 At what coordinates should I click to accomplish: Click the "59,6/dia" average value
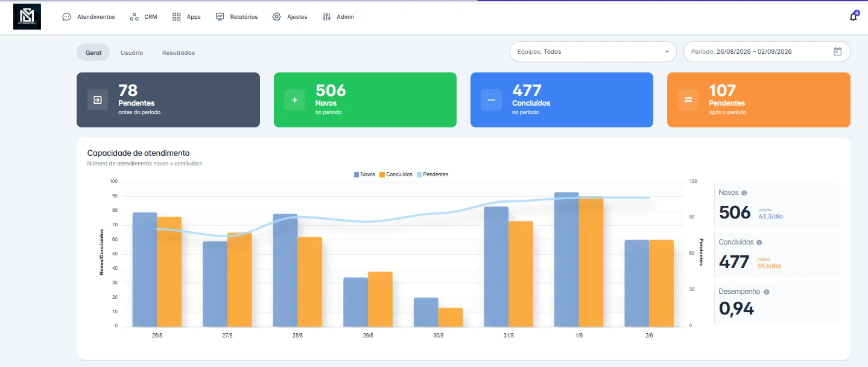[x=769, y=266]
